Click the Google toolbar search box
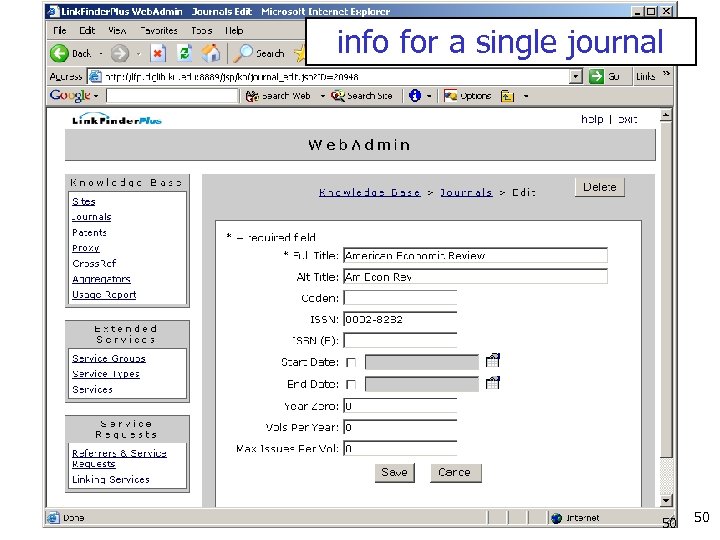This screenshot has height=540, width=720. coord(172,96)
